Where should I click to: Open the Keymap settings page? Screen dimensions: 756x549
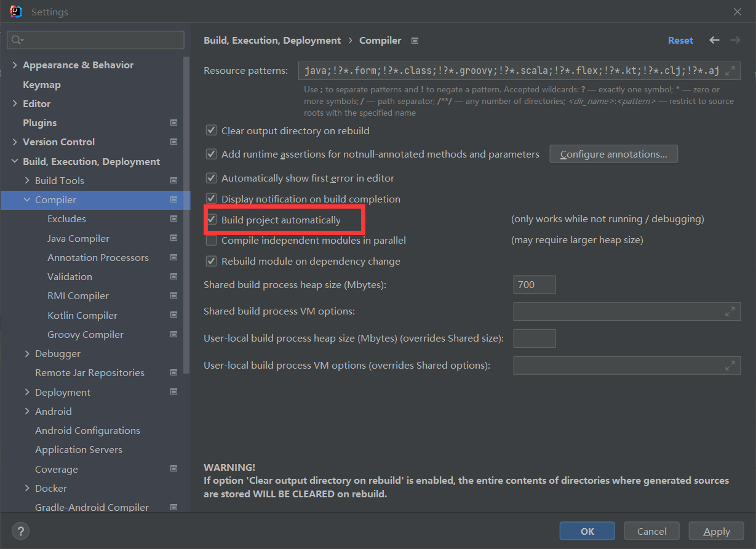(41, 84)
